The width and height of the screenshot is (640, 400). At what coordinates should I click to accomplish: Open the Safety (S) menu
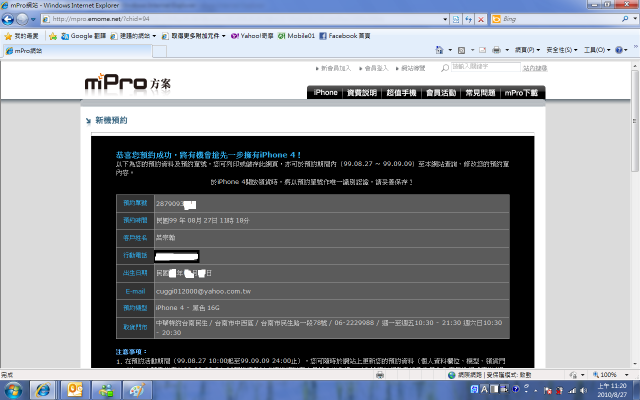pos(562,50)
